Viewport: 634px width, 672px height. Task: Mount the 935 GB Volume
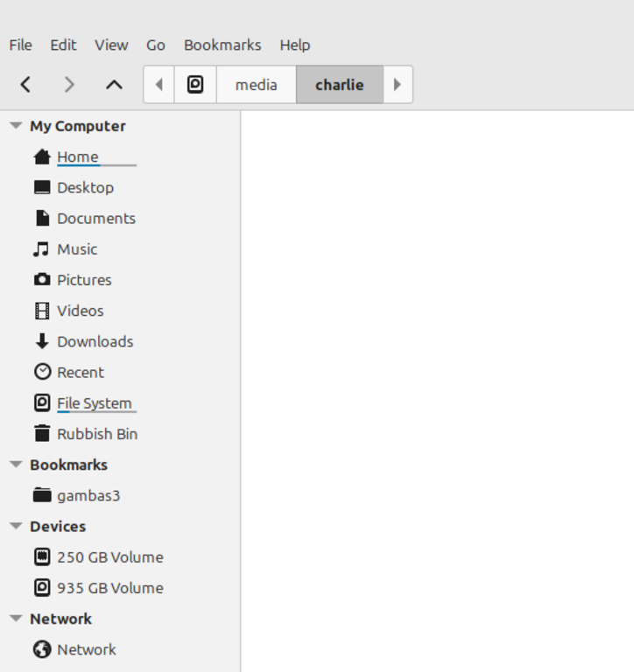pos(110,588)
